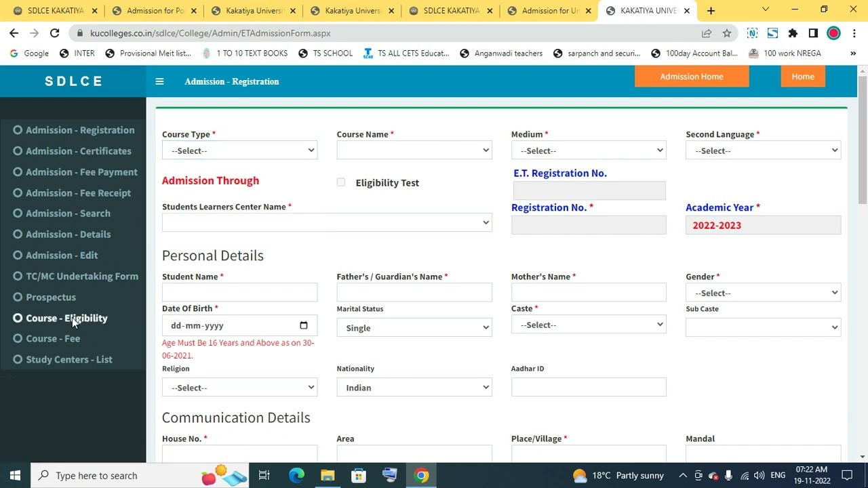
Task: Open Task View on the taskbar
Action: [x=264, y=475]
